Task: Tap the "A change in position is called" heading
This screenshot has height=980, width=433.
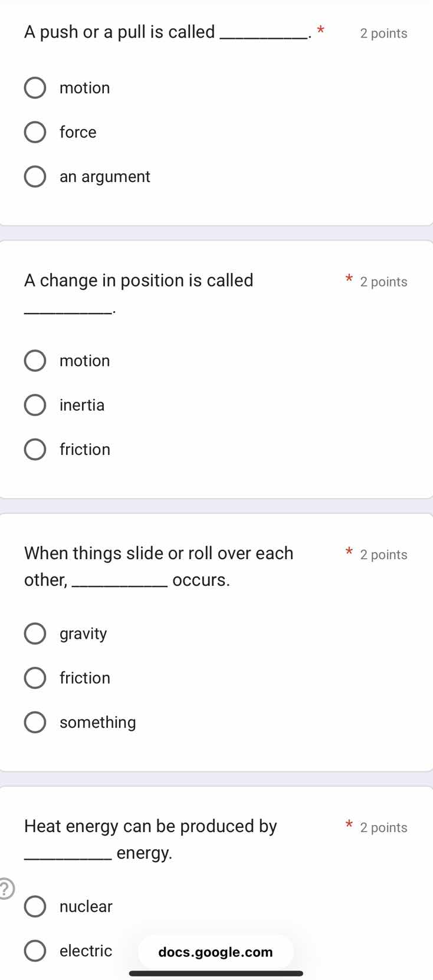Action: click(139, 280)
